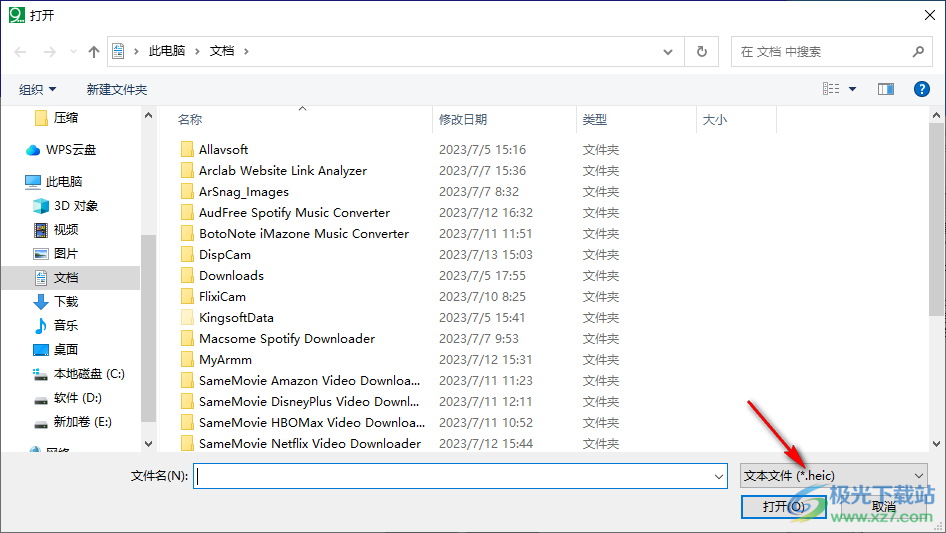The width and height of the screenshot is (946, 533).
Task: Sort by 大小 column header
Action: tap(715, 120)
